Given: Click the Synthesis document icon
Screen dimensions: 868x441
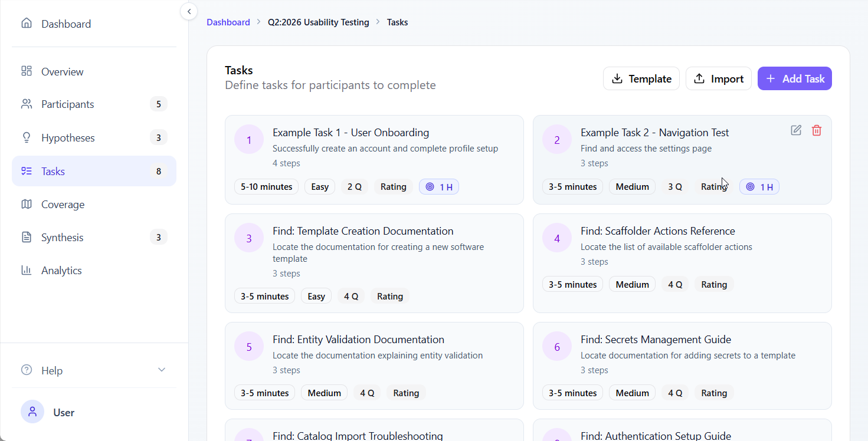Looking at the screenshot, I should click(x=27, y=238).
